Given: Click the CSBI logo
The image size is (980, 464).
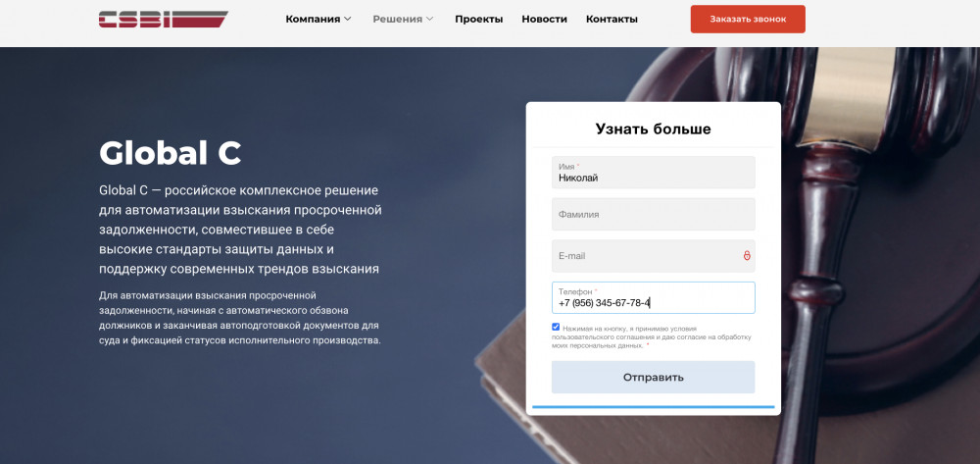Looking at the screenshot, I should coord(163,20).
